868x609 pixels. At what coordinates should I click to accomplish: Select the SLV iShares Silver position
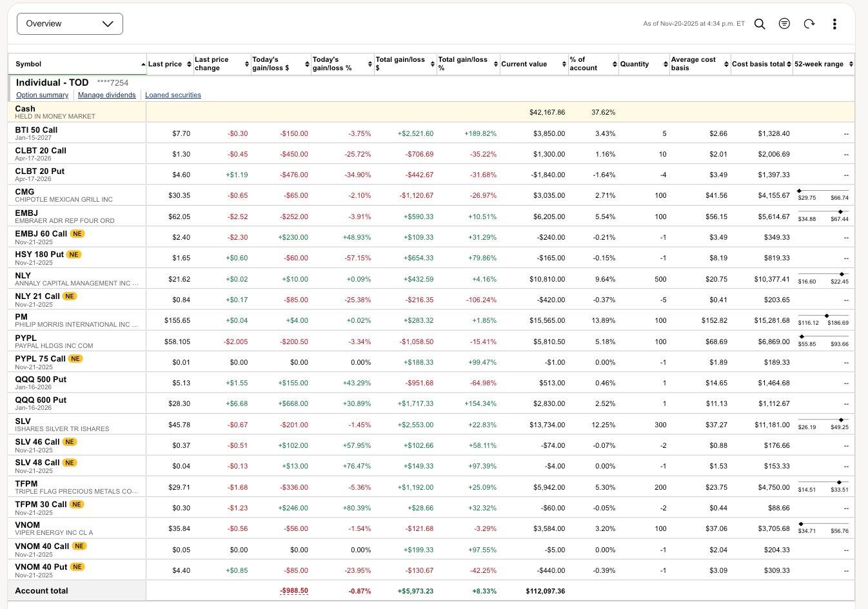(x=23, y=421)
